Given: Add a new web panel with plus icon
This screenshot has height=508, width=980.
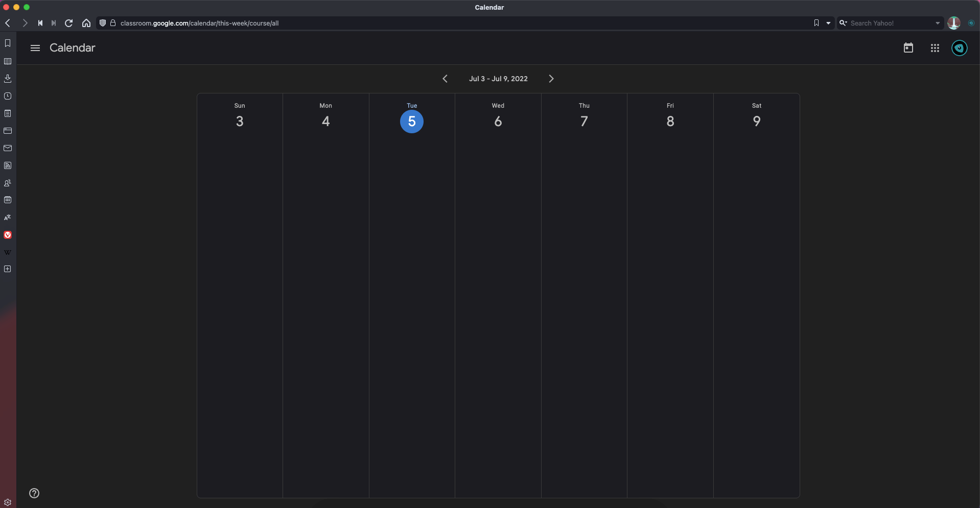Looking at the screenshot, I should point(8,269).
